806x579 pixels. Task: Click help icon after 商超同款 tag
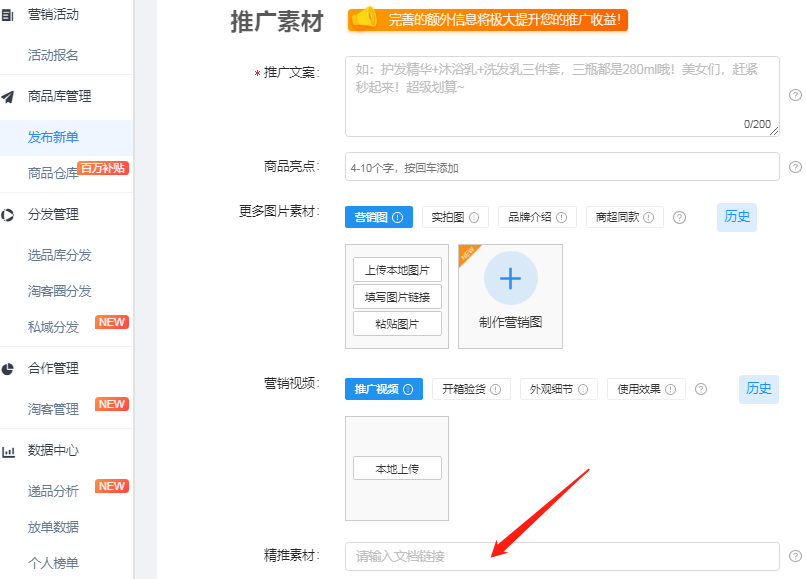[680, 218]
